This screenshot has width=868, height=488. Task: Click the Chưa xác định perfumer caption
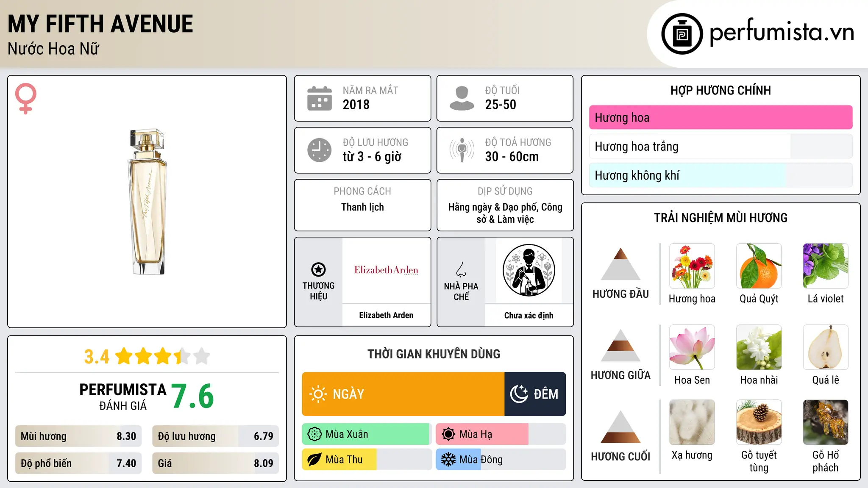tap(529, 315)
